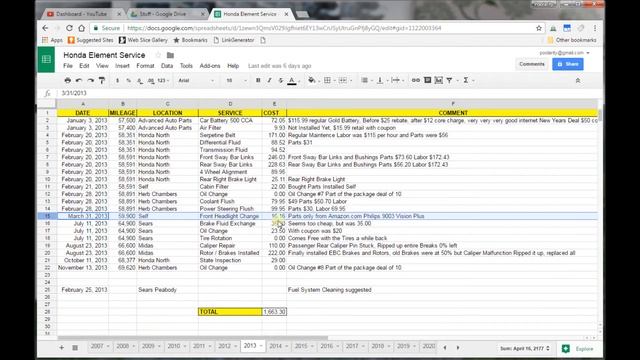Select the TOTAL value cell 1,663.30
This screenshot has height=360, width=640.
tap(274, 311)
